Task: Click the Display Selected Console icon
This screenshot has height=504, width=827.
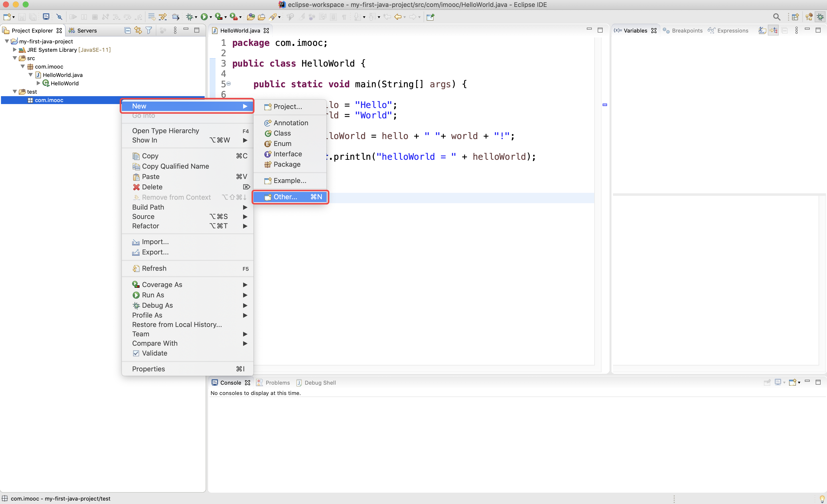Action: [778, 382]
